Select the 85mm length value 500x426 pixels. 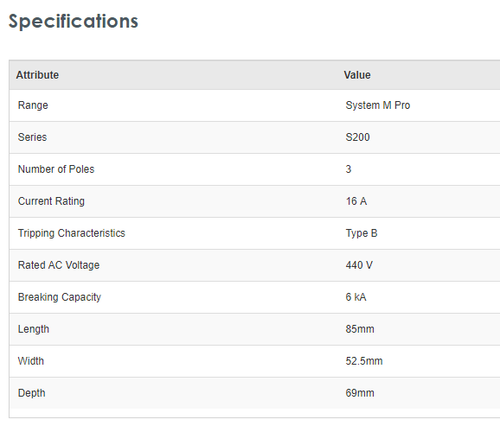[360, 329]
